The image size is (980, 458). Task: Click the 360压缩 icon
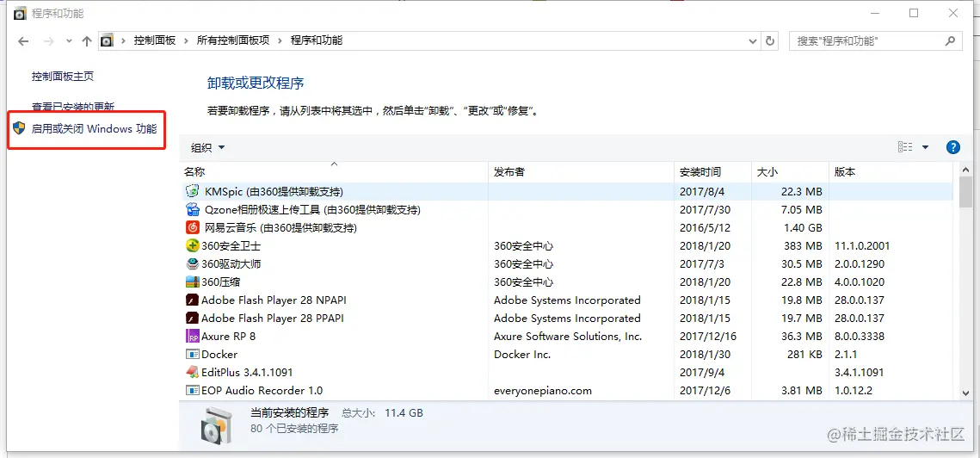click(193, 282)
